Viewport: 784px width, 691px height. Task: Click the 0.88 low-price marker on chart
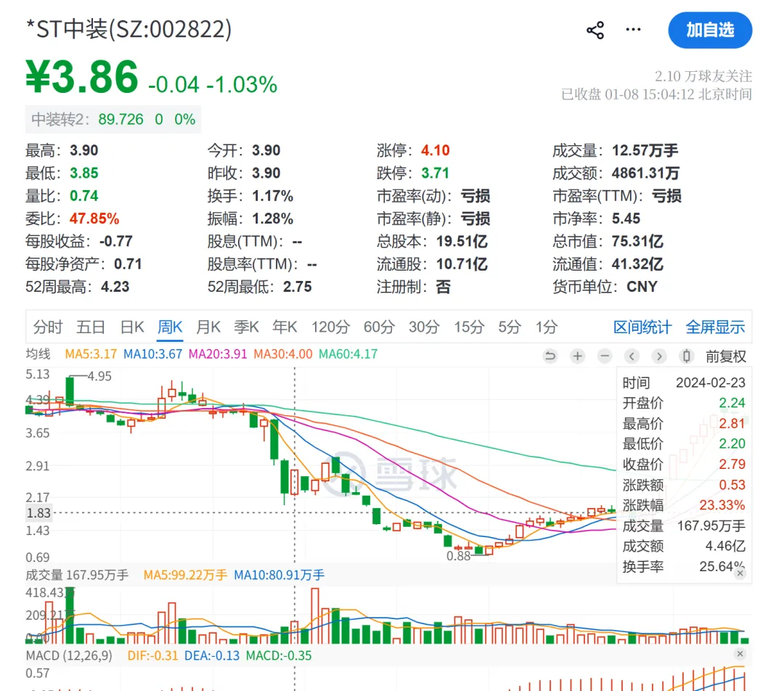point(459,556)
